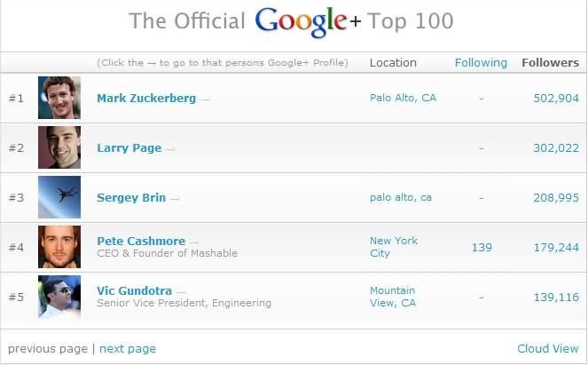588x365 pixels.
Task: Click Pete Cashmore's following count 139
Action: [x=482, y=248]
